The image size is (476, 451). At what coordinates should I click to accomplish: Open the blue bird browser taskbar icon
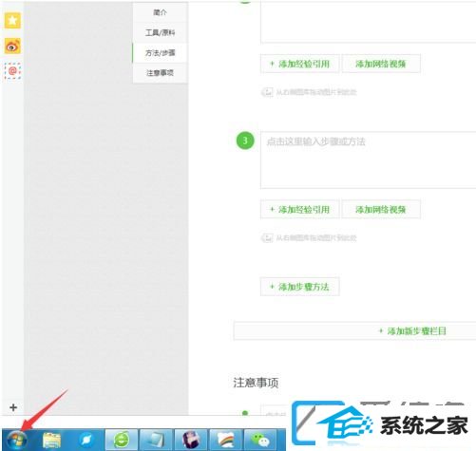[x=86, y=441]
